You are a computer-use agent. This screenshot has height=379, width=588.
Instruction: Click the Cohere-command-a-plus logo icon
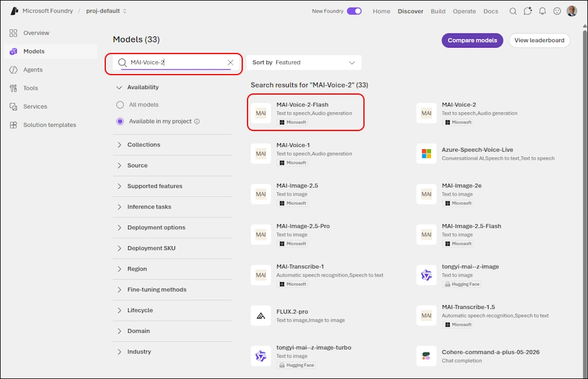426,356
